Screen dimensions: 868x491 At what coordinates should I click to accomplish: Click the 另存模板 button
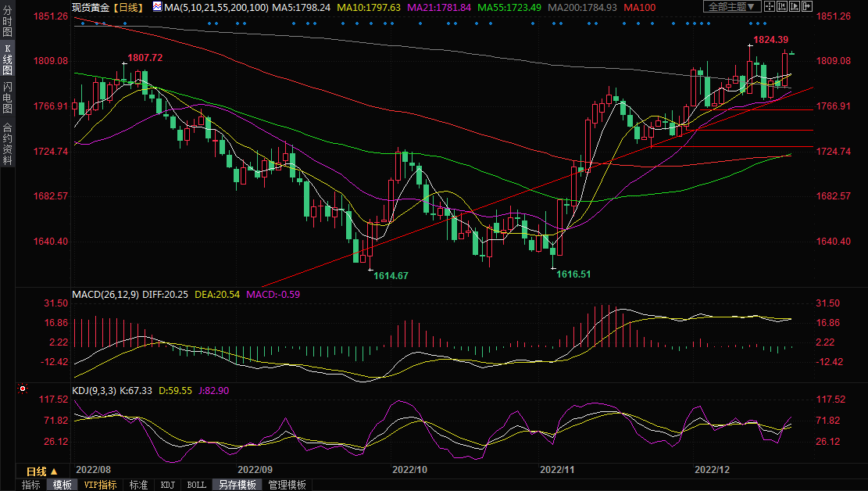tap(237, 485)
